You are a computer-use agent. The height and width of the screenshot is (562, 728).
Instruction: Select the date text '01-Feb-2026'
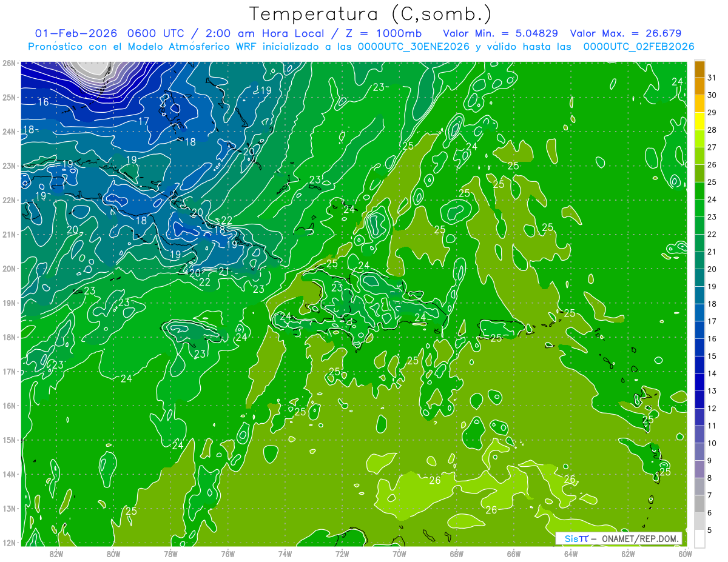coord(76,33)
